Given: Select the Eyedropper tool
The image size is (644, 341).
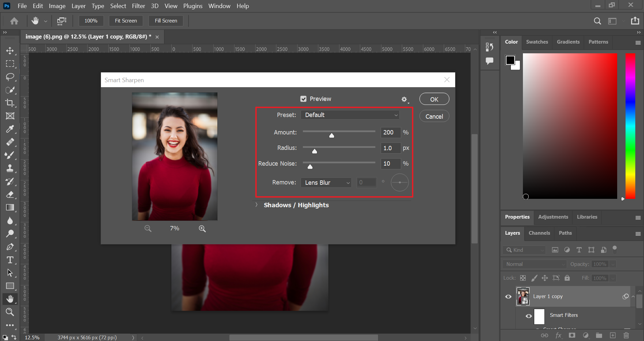Looking at the screenshot, I should [10, 129].
